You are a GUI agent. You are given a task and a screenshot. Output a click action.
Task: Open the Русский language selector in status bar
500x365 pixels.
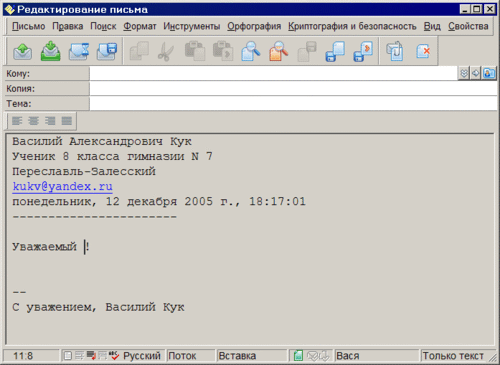(x=142, y=356)
